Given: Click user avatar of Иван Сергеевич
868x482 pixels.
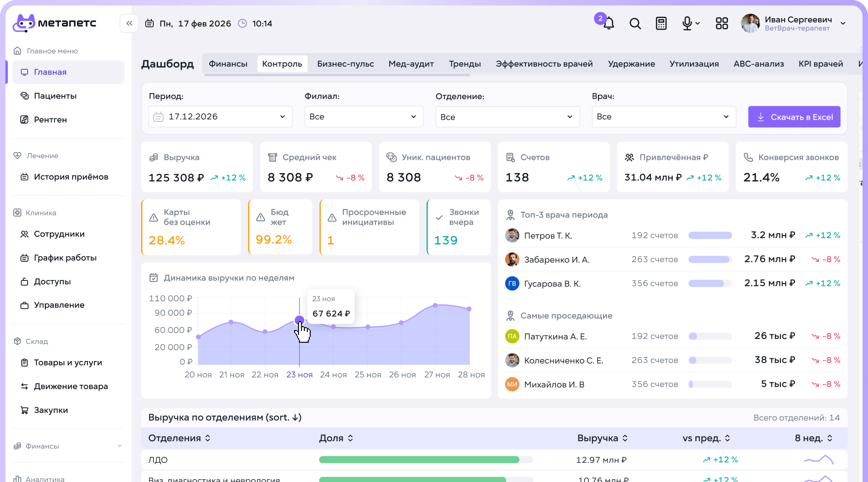Looking at the screenshot, I should tap(750, 24).
